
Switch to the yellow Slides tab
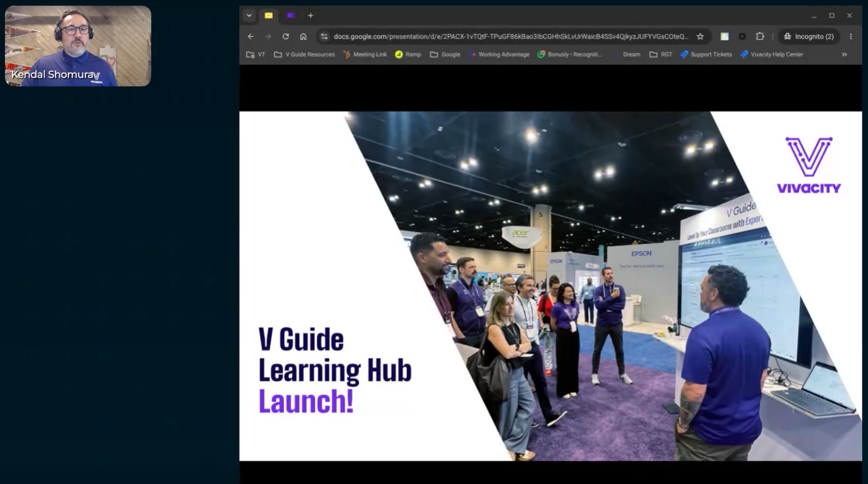[269, 16]
